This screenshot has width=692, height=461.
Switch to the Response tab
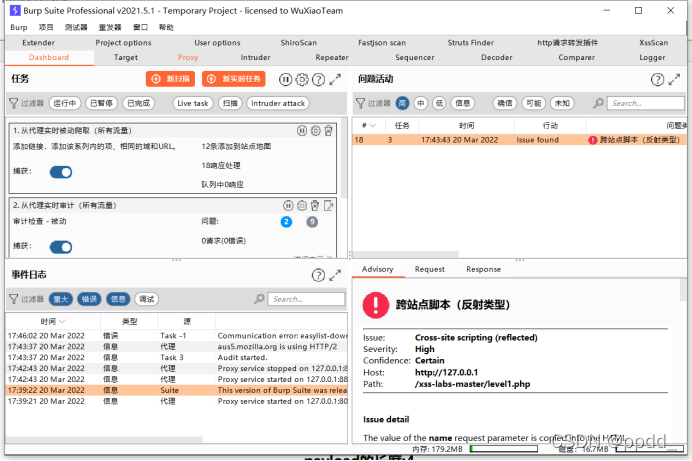483,269
